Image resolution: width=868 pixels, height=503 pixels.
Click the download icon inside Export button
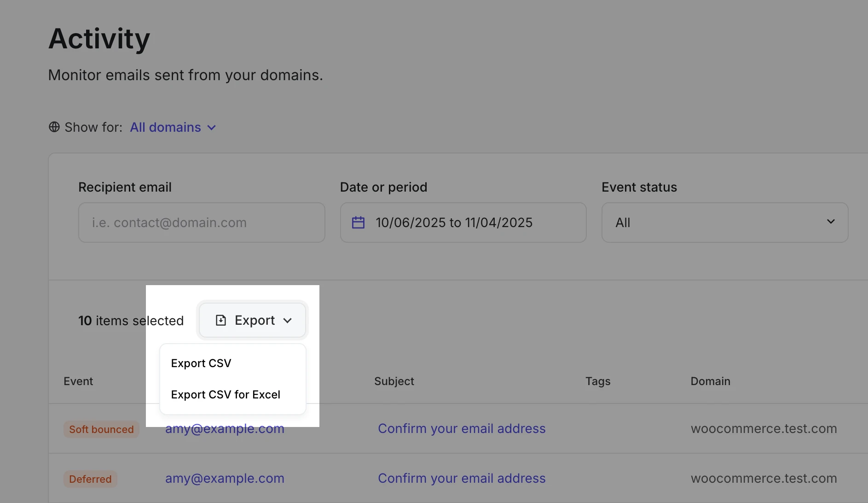[221, 320]
